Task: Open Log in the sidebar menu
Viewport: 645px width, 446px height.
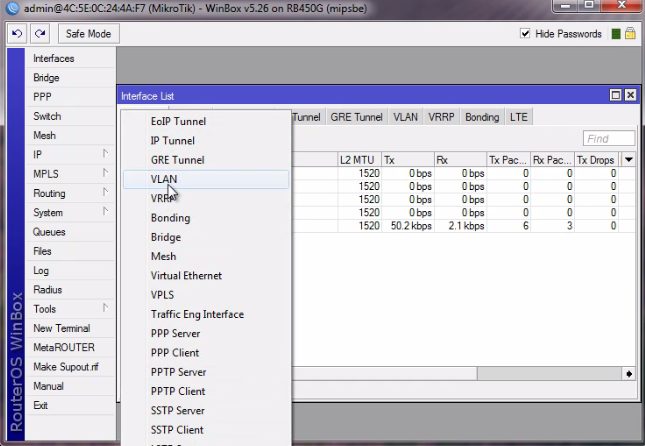Action: pyautogui.click(x=70, y=270)
